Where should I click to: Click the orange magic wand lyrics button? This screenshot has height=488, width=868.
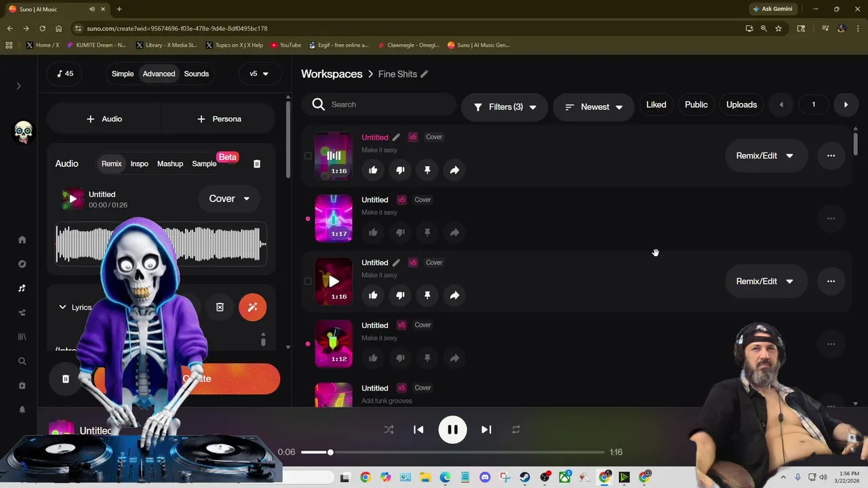pyautogui.click(x=252, y=307)
